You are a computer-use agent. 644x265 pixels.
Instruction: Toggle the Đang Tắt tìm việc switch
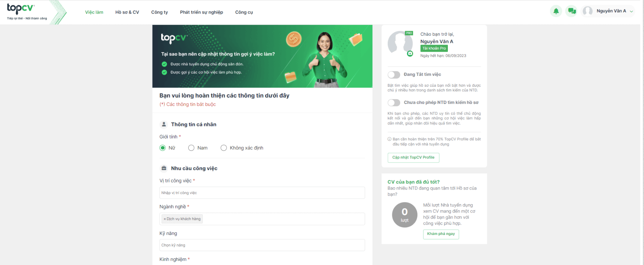pyautogui.click(x=394, y=75)
